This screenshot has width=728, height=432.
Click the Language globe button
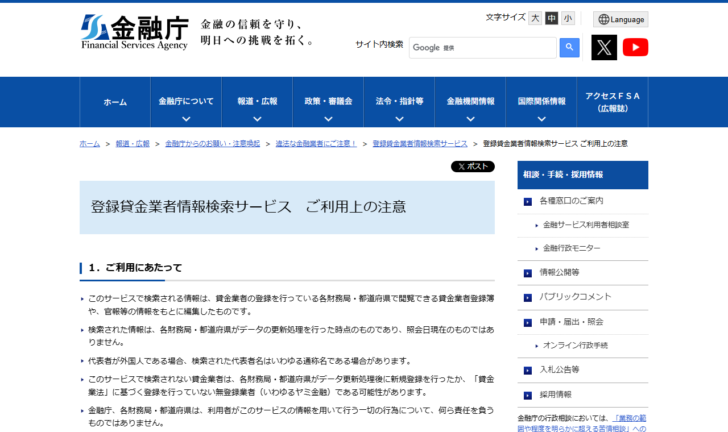pyautogui.click(x=620, y=20)
